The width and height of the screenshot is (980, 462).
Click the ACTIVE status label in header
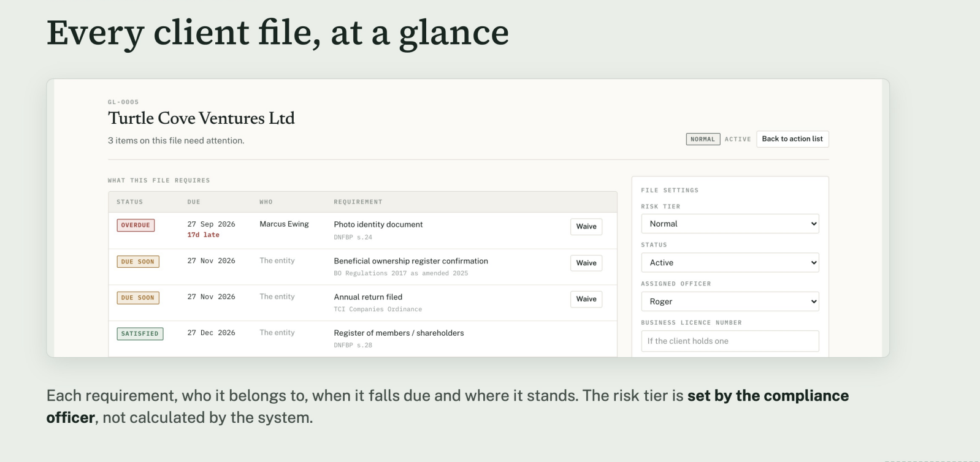click(x=738, y=139)
